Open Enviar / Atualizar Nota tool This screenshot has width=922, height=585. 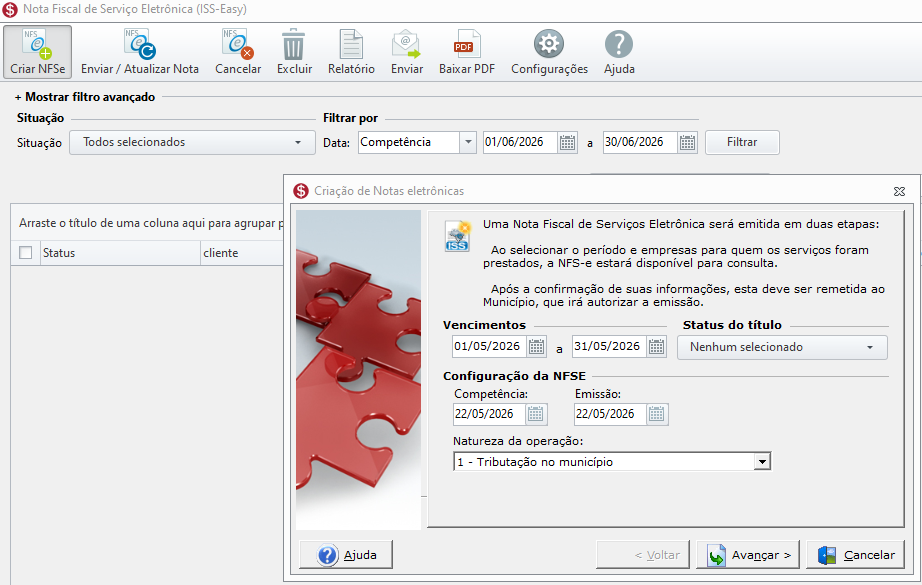click(x=139, y=52)
